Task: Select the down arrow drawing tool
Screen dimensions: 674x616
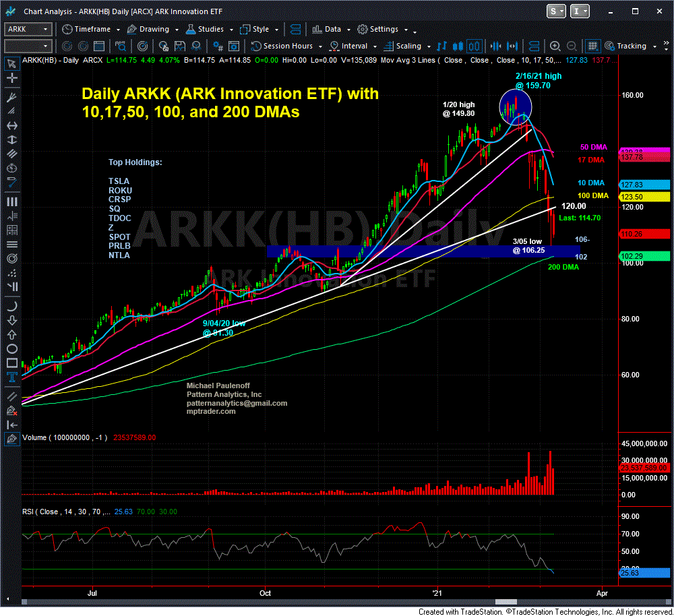Action: [11, 320]
